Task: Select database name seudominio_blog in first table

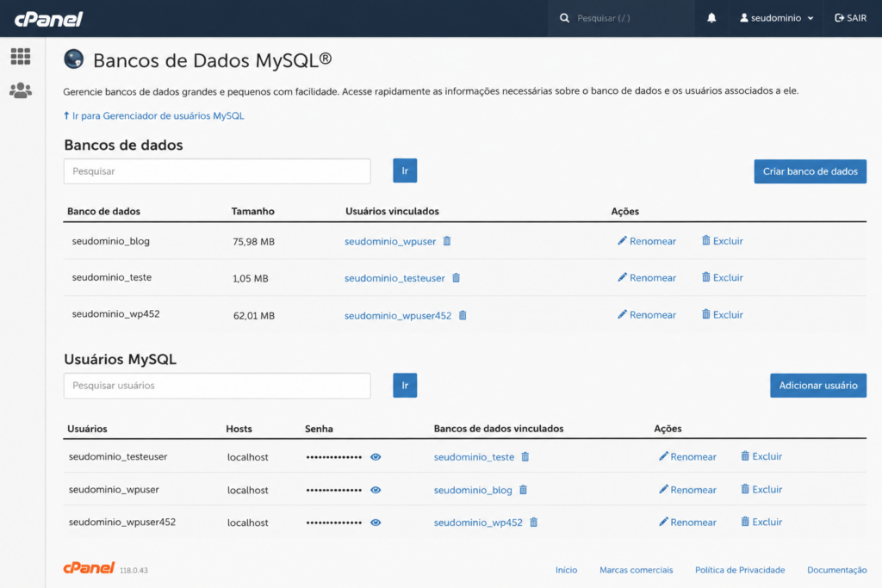Action: coord(111,241)
